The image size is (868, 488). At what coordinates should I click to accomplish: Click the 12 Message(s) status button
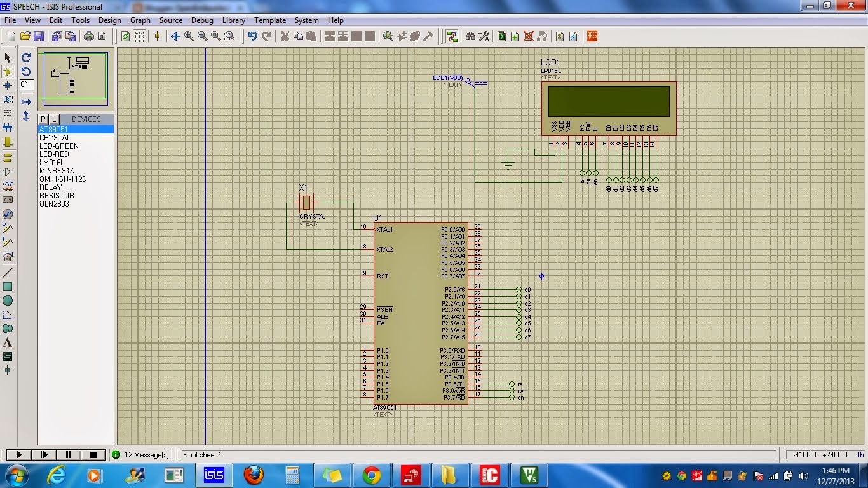[141, 454]
